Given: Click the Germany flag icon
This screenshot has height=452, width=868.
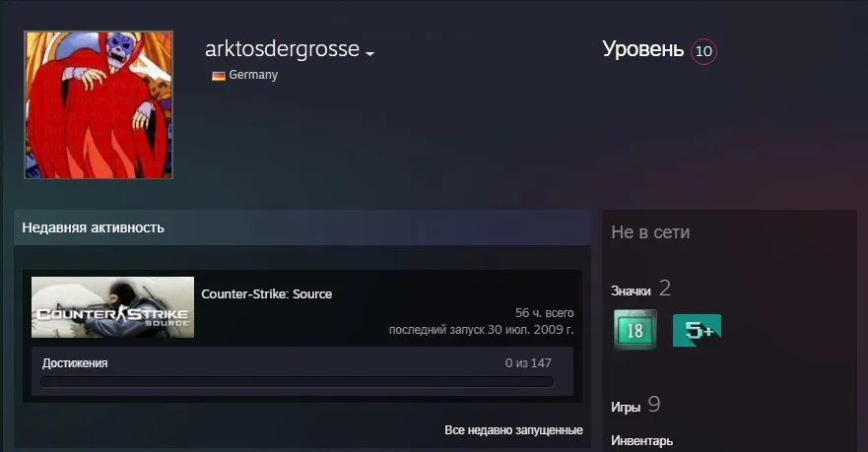Looking at the screenshot, I should coord(219,75).
